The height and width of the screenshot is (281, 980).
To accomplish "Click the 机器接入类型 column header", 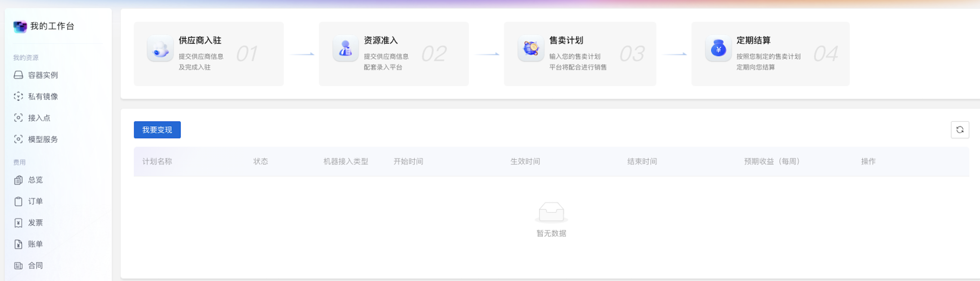I will [346, 162].
